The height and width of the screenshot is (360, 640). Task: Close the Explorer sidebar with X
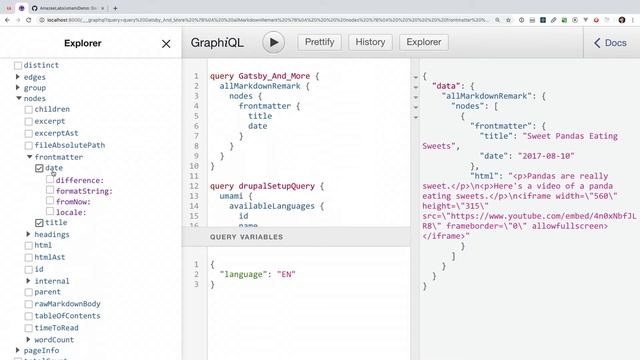pyautogui.click(x=166, y=44)
